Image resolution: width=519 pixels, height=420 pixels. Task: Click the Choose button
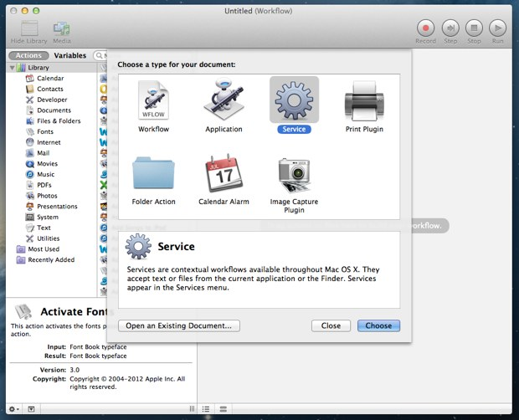(x=378, y=325)
